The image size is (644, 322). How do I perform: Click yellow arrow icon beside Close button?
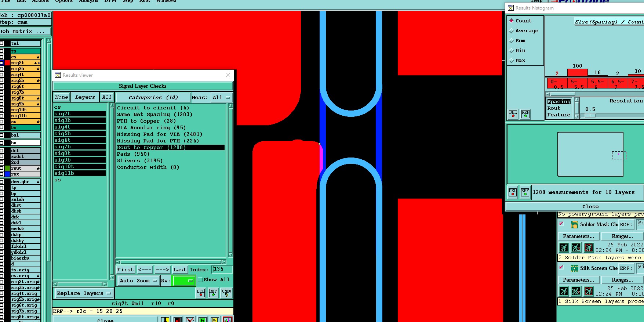pyautogui.click(x=165, y=319)
